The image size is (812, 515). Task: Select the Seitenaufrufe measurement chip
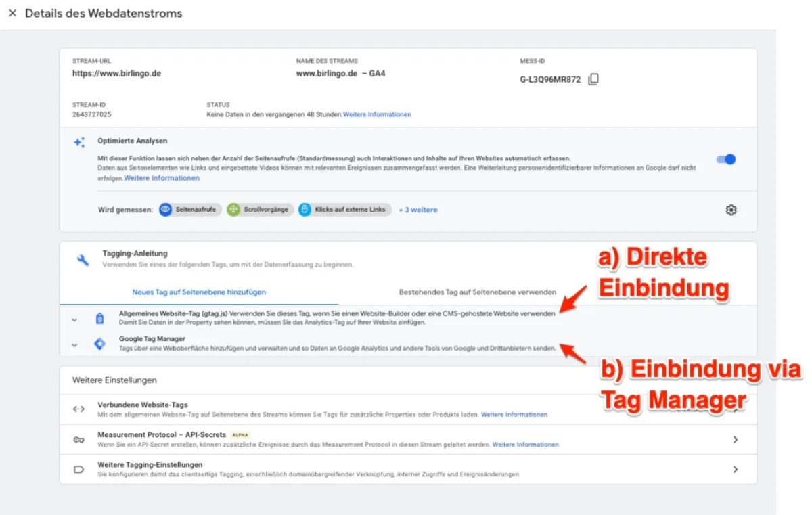point(190,210)
